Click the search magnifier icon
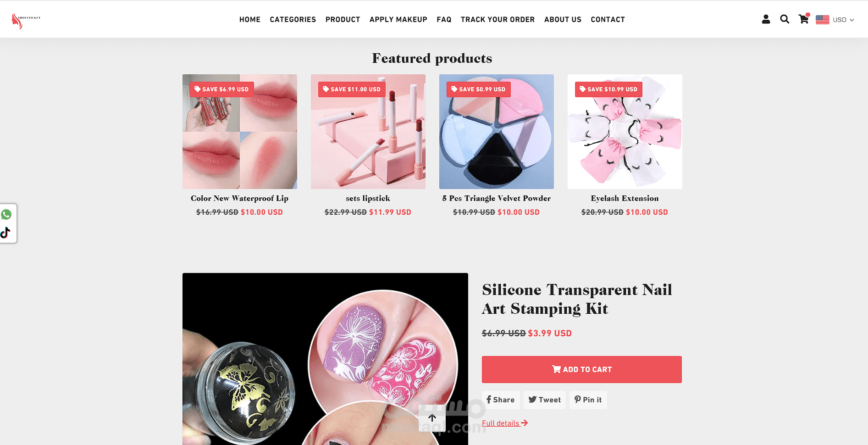868x445 pixels. [x=785, y=19]
